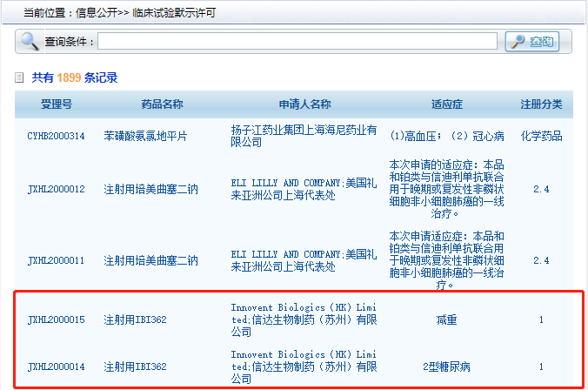Click ELI LILLY applicant in row JXHL2000012
Screen dimensions: 588x390
[304, 189]
